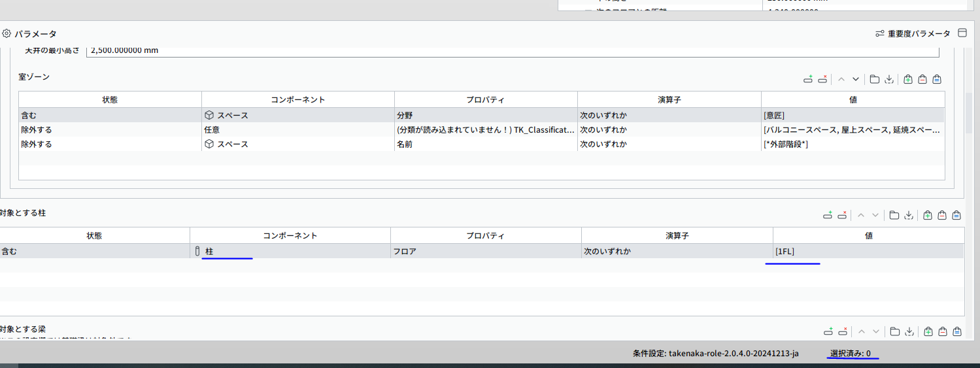
Task: Open a saved filter file for 対象とする梁
Action: [894, 331]
